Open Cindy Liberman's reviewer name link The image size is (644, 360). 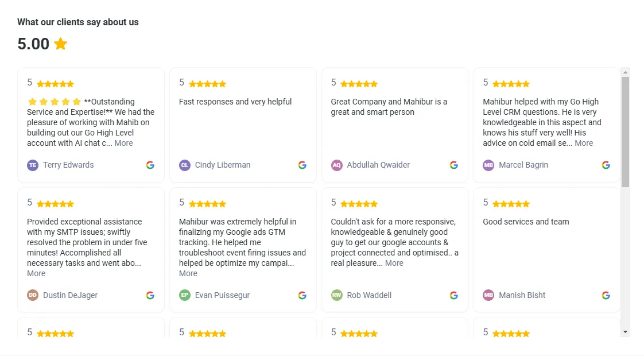[223, 165]
